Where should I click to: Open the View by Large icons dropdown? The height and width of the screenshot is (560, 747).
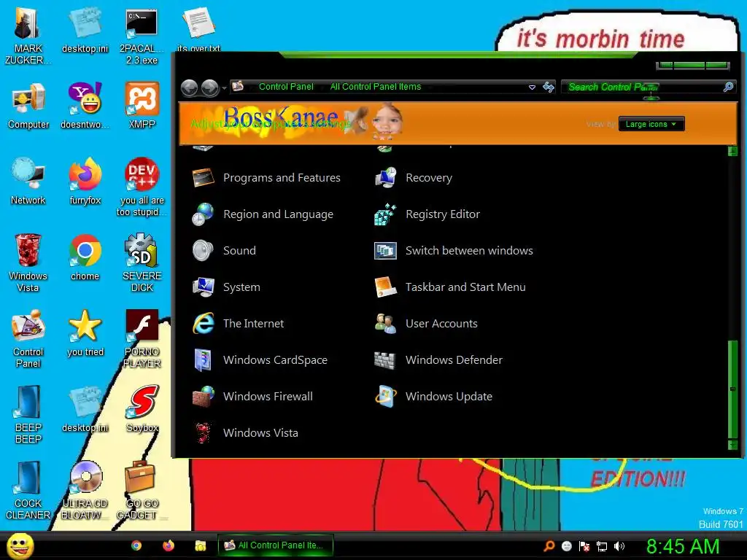(x=651, y=124)
